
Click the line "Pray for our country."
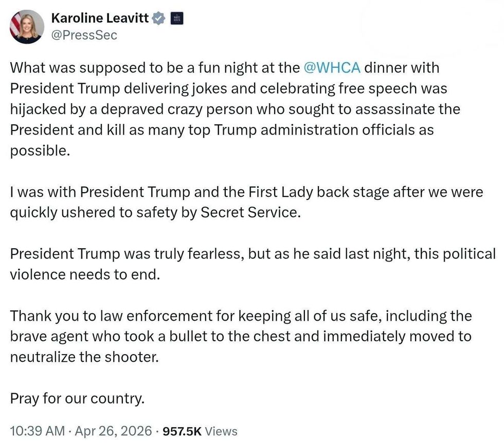pyautogui.click(x=77, y=399)
